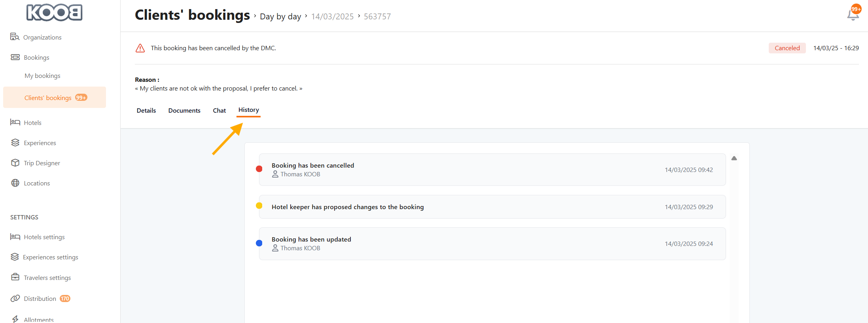Go to My bookings

point(42,76)
